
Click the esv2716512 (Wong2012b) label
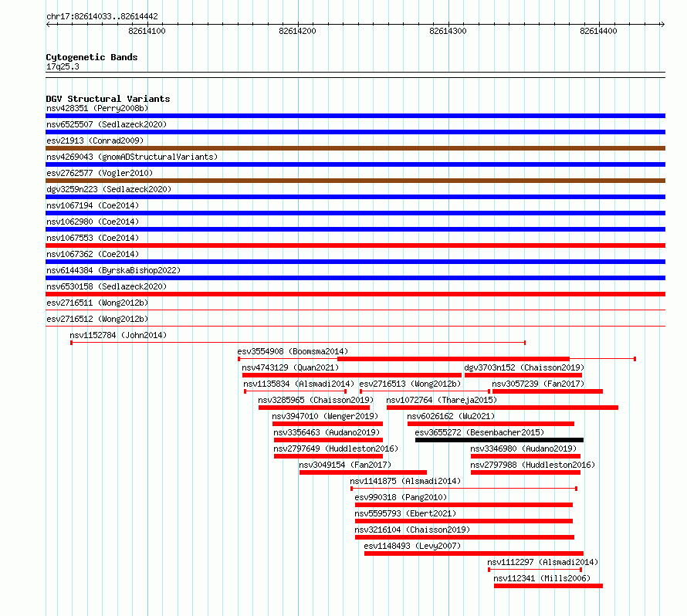pos(97,319)
